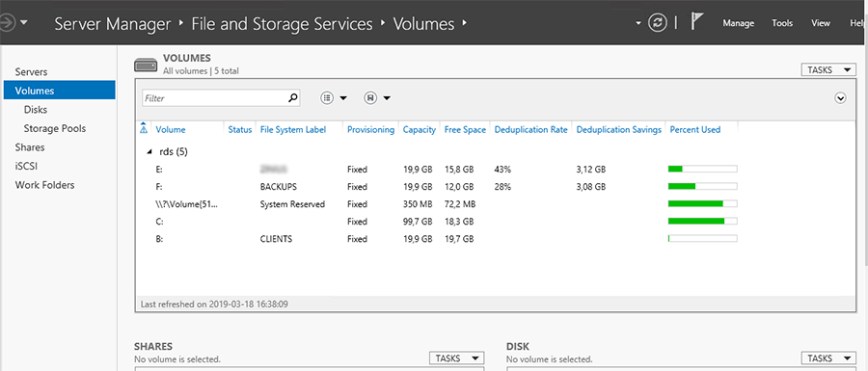868x371 pixels.
Task: Select Storage Pools in the sidebar
Action: tap(59, 128)
